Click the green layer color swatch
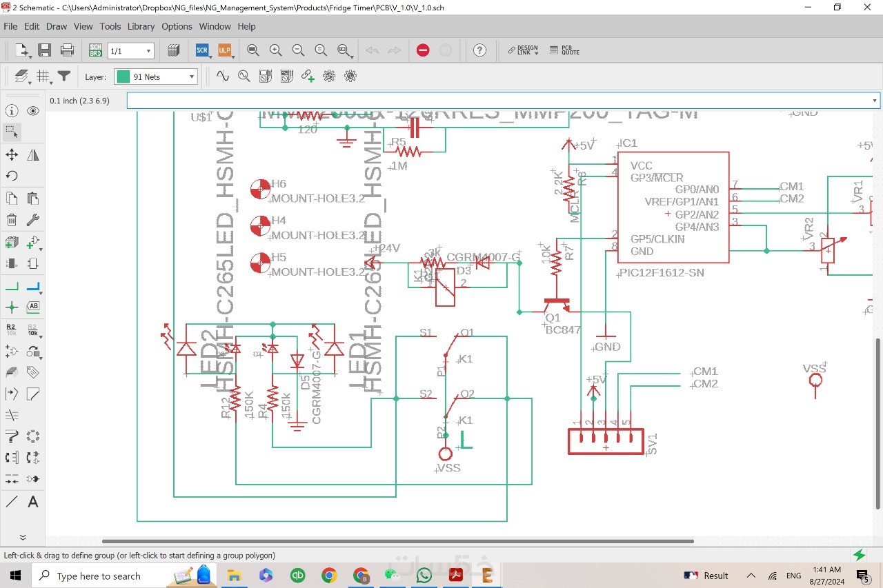 tap(123, 77)
